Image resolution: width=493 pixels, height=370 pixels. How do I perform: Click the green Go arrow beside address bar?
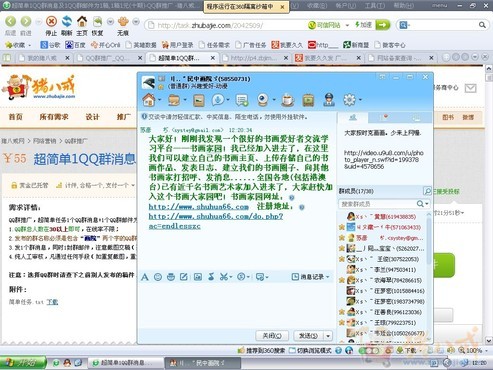pos(383,25)
